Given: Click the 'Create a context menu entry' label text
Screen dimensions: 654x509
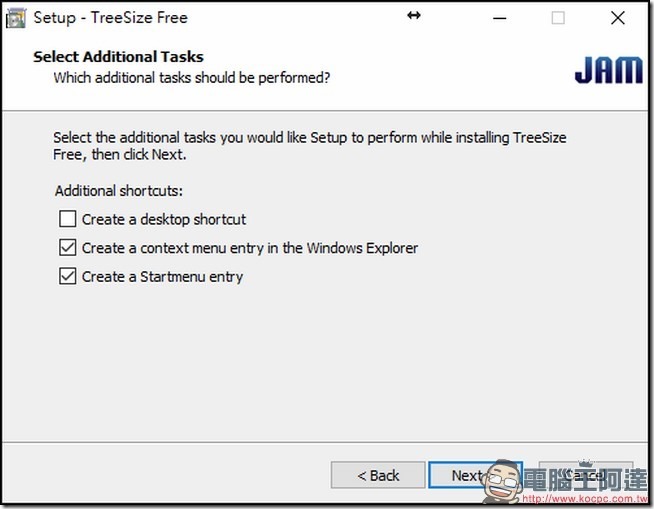Looking at the screenshot, I should [x=250, y=248].
